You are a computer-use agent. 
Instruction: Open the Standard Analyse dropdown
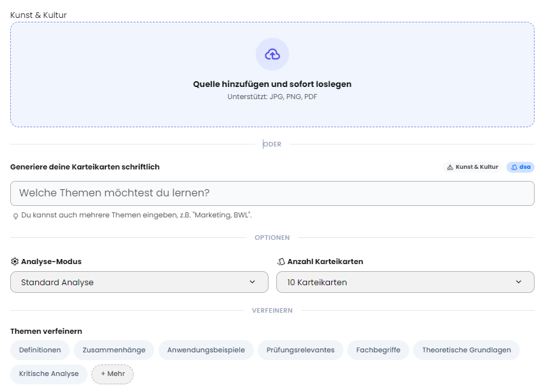[x=139, y=282]
